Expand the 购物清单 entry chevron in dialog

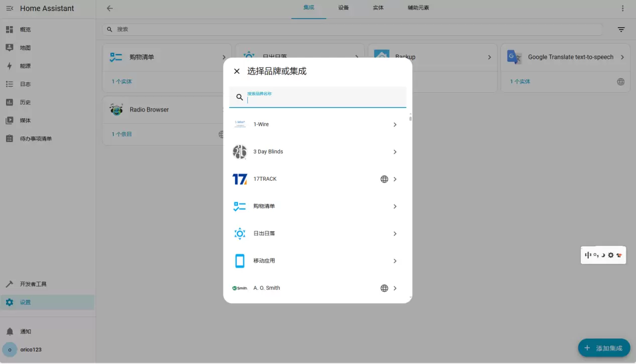pos(395,206)
